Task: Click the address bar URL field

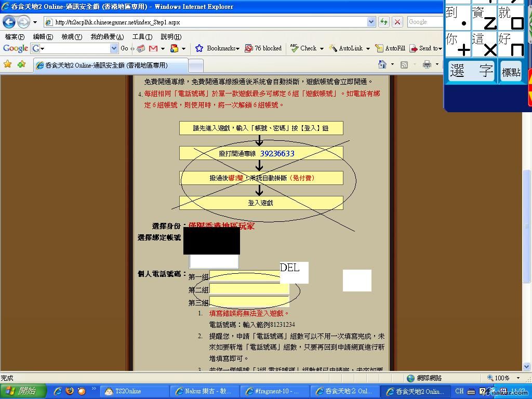Action: [205, 22]
